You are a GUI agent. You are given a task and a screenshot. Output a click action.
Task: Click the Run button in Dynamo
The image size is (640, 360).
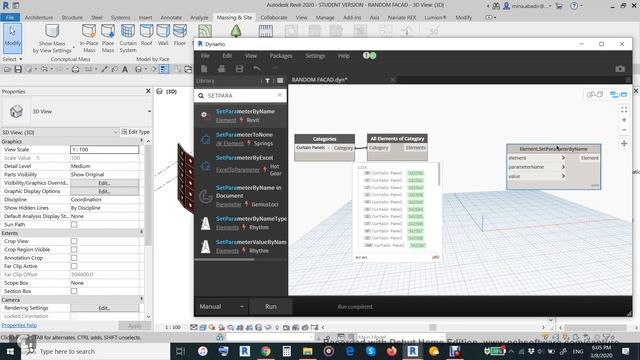coord(271,307)
